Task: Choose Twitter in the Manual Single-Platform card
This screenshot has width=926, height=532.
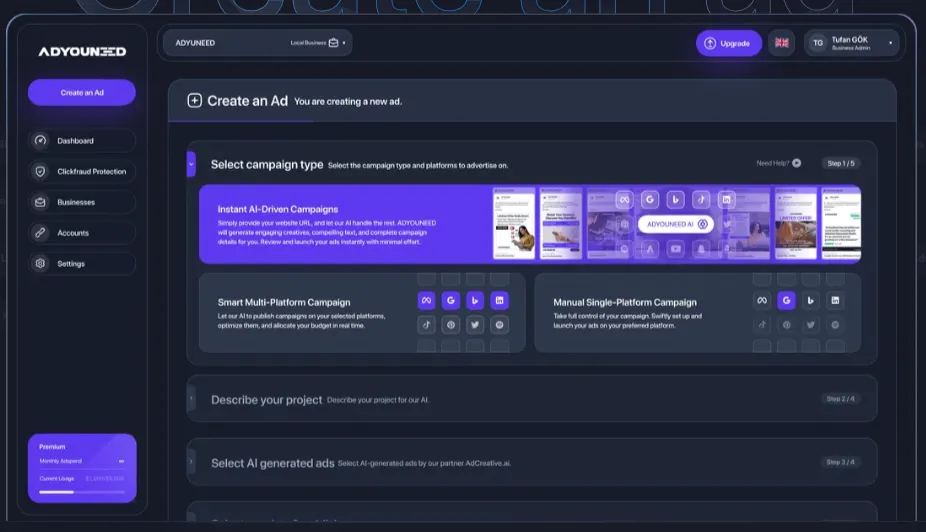Action: point(810,325)
